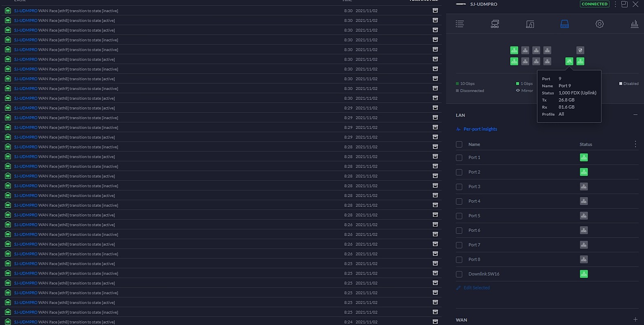Check the Port 2 checkbox
The height and width of the screenshot is (325, 644).
click(459, 172)
